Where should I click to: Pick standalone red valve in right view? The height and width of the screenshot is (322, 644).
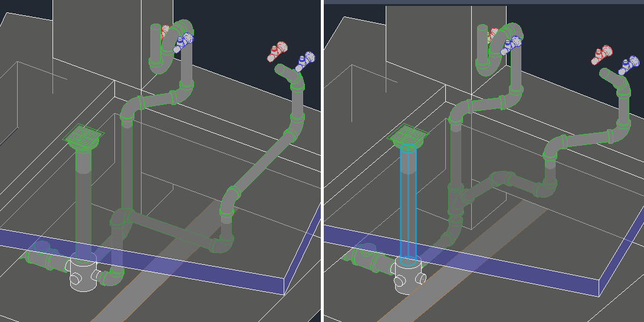602,55
